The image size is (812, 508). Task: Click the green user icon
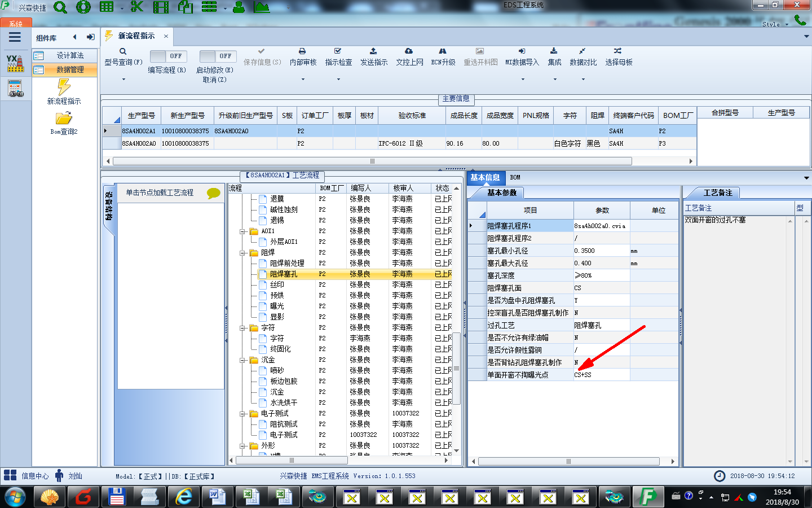point(239,7)
